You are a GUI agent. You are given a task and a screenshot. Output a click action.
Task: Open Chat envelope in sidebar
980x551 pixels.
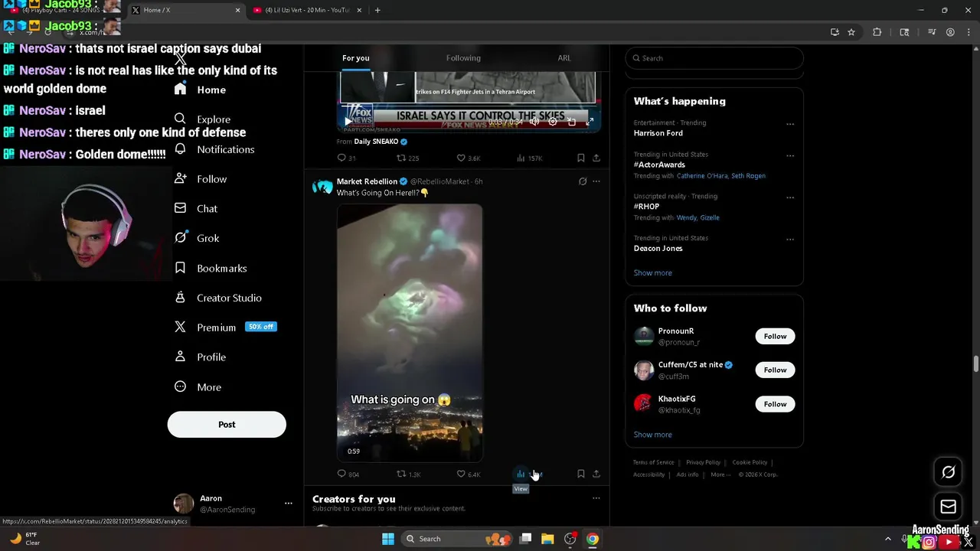(180, 208)
